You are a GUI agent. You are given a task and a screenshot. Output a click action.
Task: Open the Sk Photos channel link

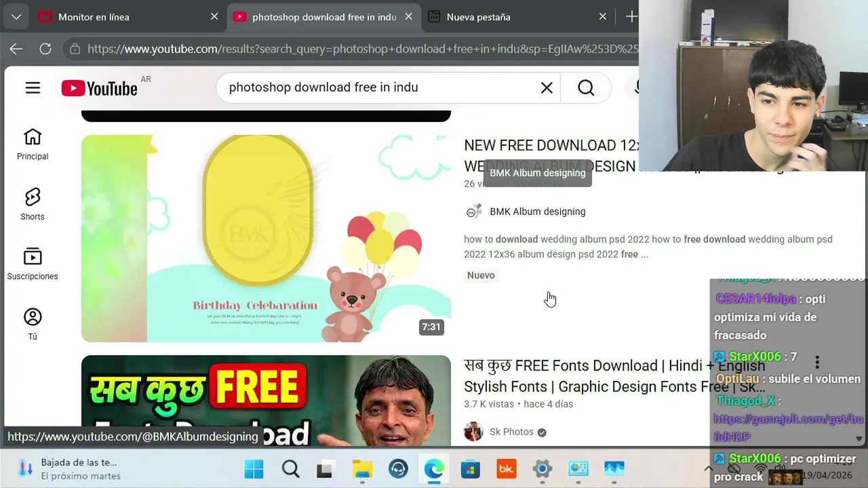coord(511,432)
